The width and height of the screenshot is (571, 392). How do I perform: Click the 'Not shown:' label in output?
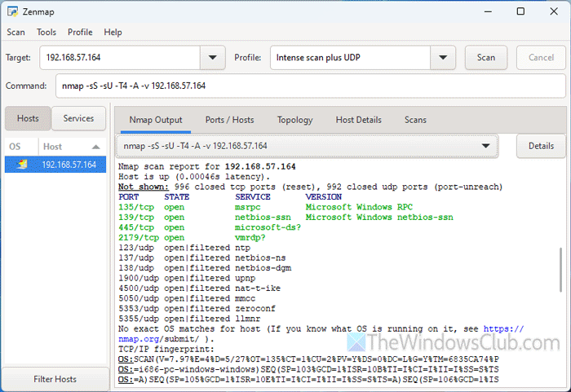144,187
